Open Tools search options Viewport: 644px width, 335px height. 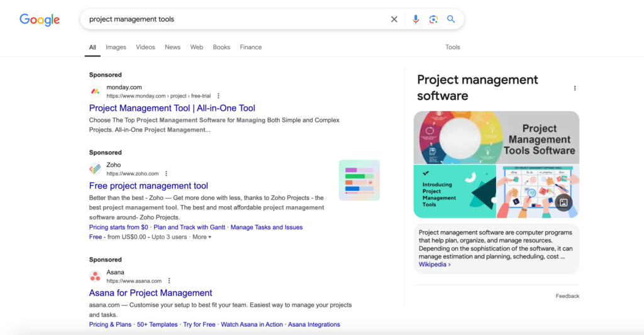tap(453, 47)
